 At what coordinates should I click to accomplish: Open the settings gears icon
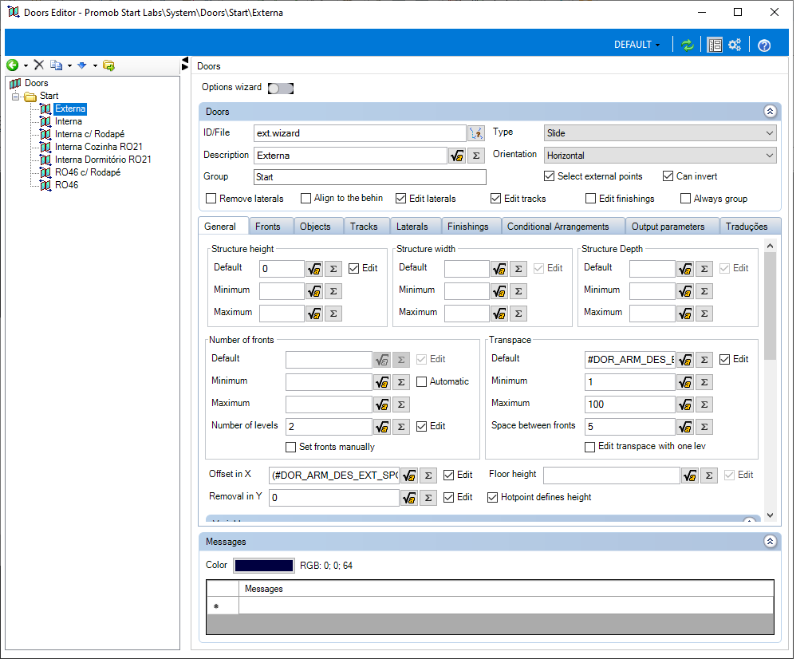point(735,45)
